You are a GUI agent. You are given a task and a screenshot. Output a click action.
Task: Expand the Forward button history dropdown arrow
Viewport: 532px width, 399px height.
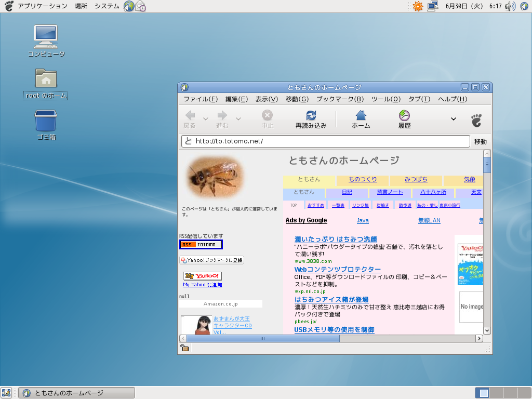pyautogui.click(x=238, y=119)
